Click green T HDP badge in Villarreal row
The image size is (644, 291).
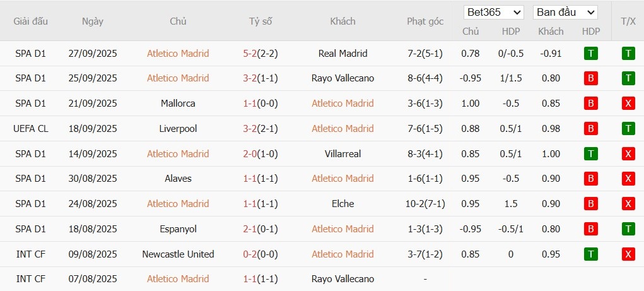click(x=591, y=153)
